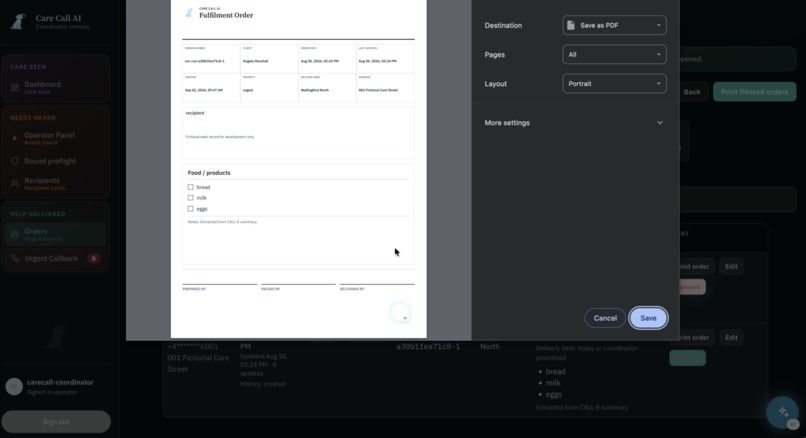The width and height of the screenshot is (806, 438).
Task: Click the Save button in print dialog
Action: pos(648,318)
